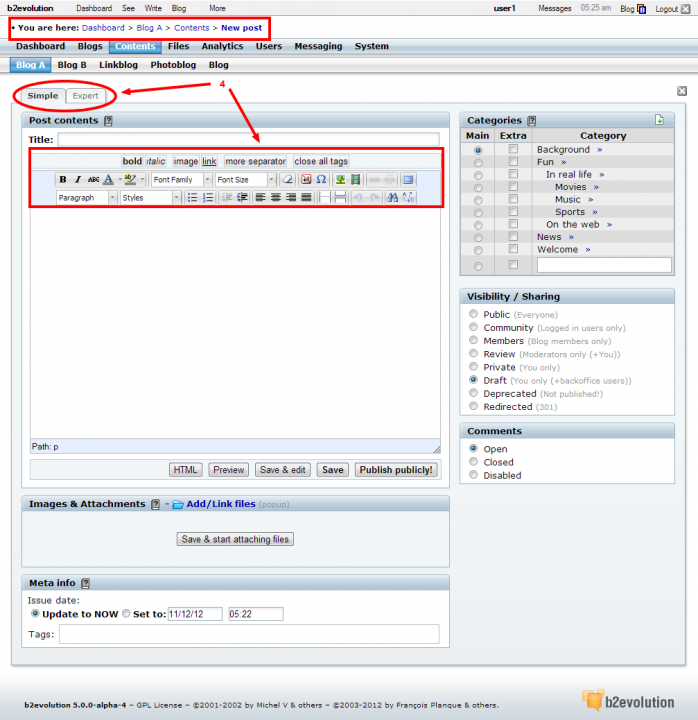Click the Preview button
The height and width of the screenshot is (720, 698).
click(x=228, y=470)
